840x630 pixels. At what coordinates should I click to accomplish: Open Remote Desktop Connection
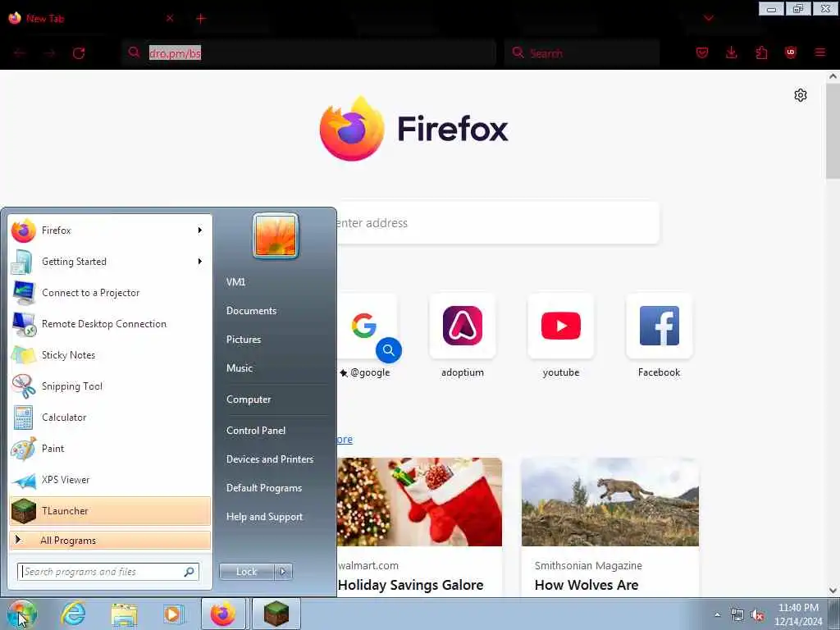tap(111, 323)
